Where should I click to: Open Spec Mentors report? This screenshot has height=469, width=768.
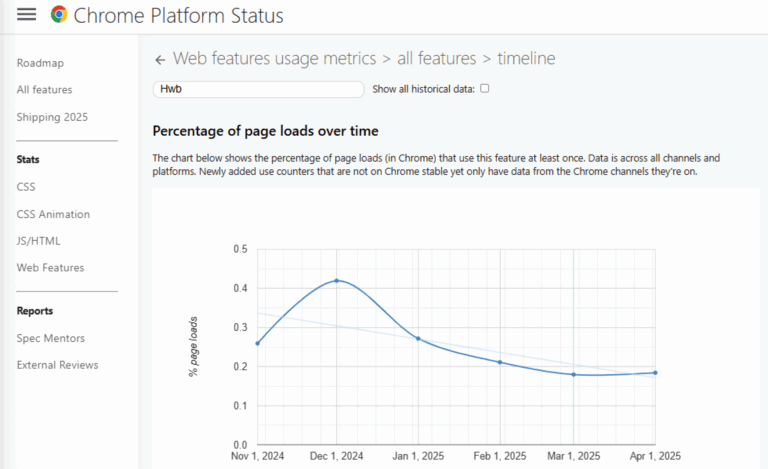click(x=50, y=338)
